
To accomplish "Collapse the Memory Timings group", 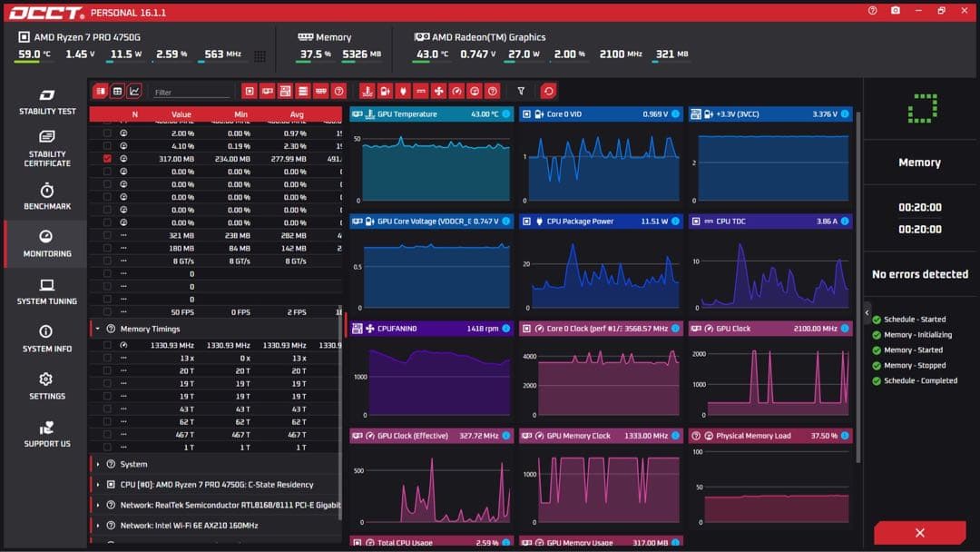I will click(x=97, y=329).
